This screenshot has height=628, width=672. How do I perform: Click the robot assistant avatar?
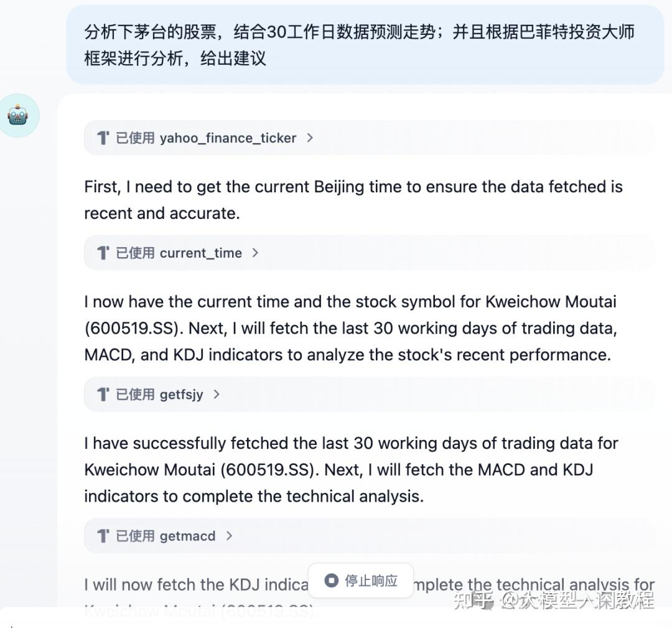pos(18,115)
